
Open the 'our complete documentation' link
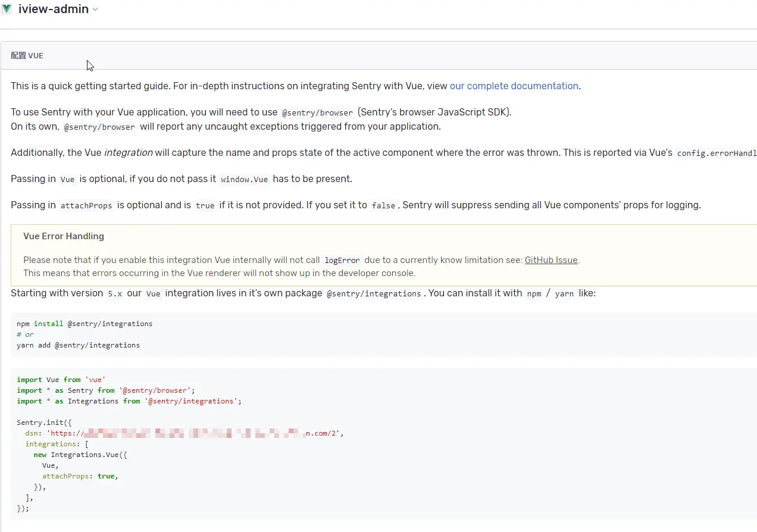(514, 86)
